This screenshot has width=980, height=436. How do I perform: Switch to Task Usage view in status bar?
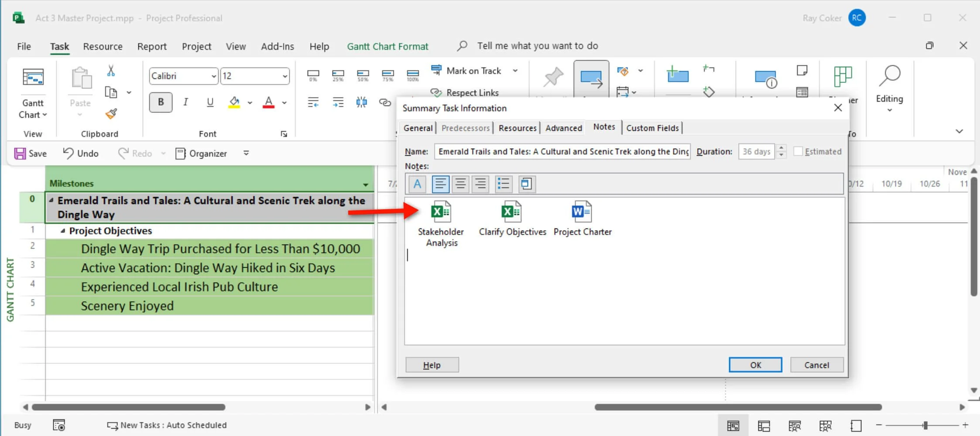tap(764, 425)
